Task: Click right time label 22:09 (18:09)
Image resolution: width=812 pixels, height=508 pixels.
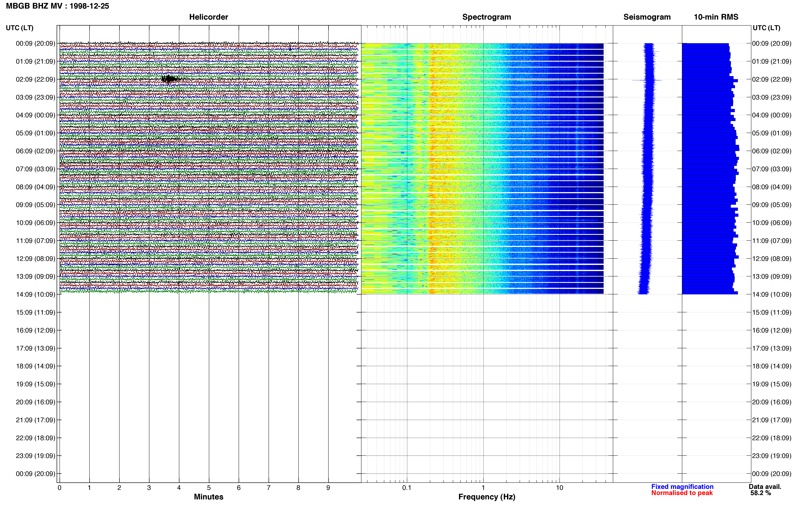Action: pyautogui.click(x=772, y=438)
